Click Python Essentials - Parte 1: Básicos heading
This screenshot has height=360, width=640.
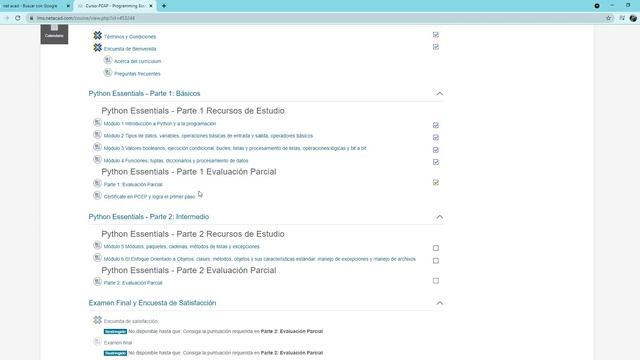coord(144,93)
